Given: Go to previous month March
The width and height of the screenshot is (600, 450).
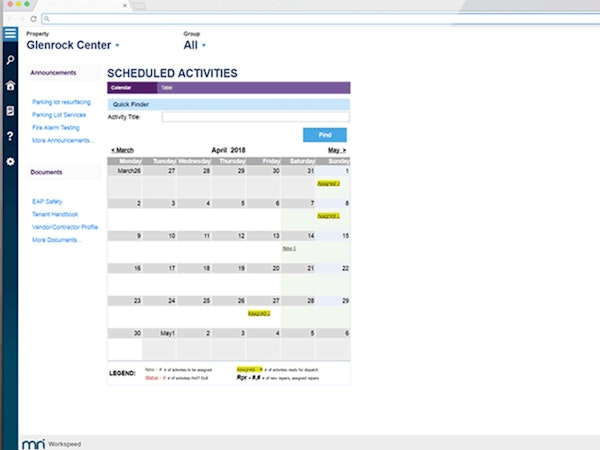Looking at the screenshot, I should (x=122, y=150).
